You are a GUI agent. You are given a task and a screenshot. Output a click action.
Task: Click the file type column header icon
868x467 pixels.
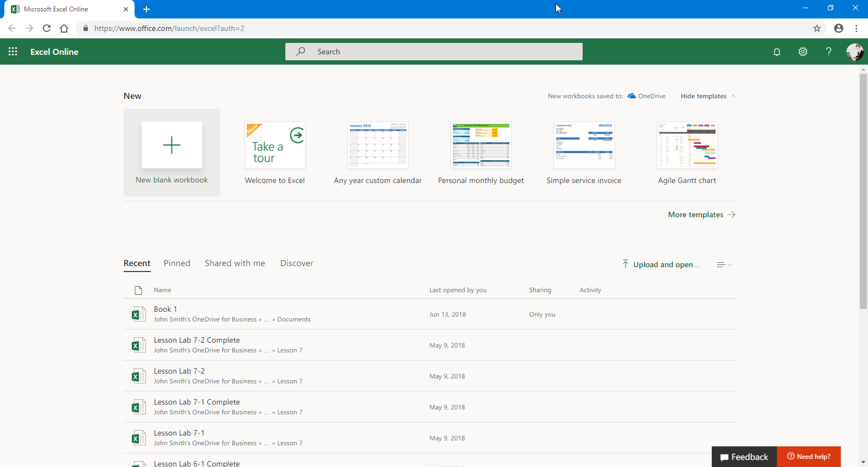click(x=138, y=290)
